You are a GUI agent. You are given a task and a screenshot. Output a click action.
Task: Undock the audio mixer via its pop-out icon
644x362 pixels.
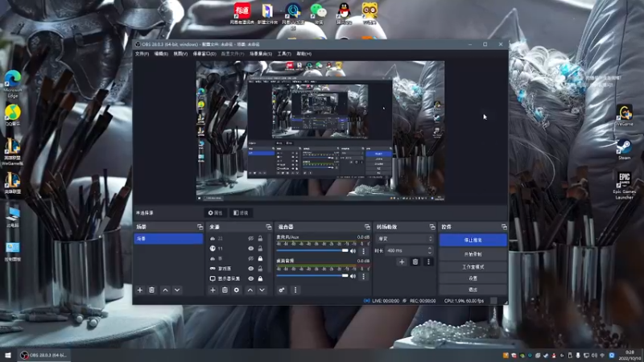click(367, 227)
